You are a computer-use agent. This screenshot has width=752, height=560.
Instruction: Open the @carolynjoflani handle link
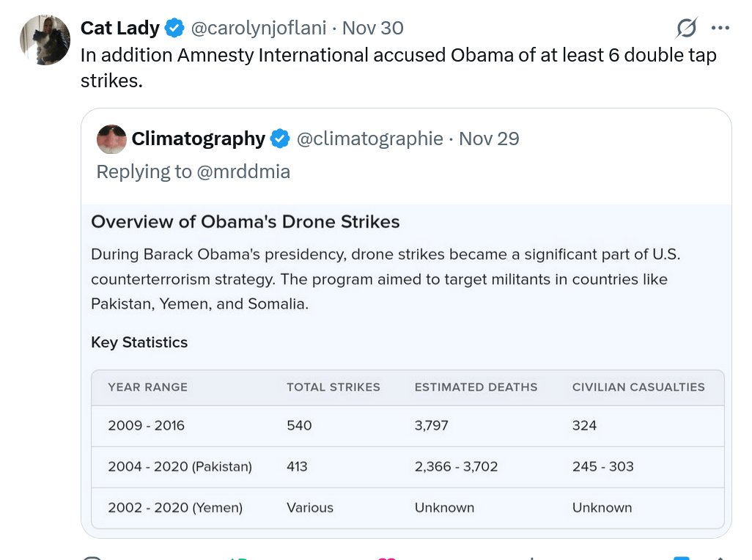pos(258,29)
